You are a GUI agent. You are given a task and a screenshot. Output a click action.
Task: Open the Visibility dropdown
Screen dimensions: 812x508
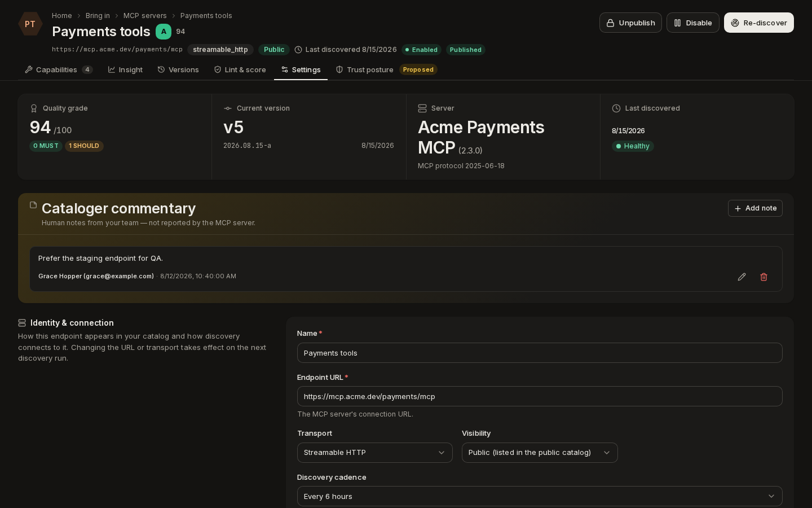point(540,453)
